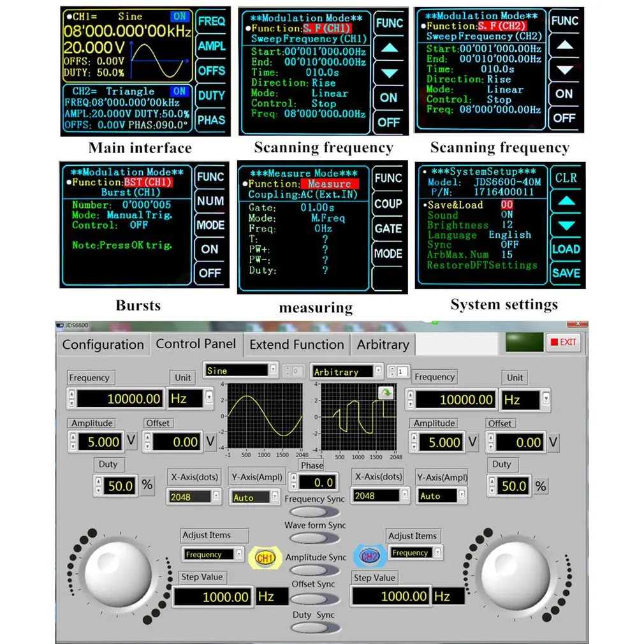Viewport: 644px width, 644px height.
Task: Expand the right X-Axis(dots) 2048 dropdown
Action: (x=405, y=495)
